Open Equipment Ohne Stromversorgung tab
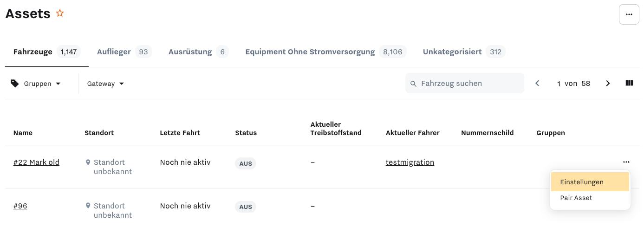This screenshot has height=227, width=644. 325,52
